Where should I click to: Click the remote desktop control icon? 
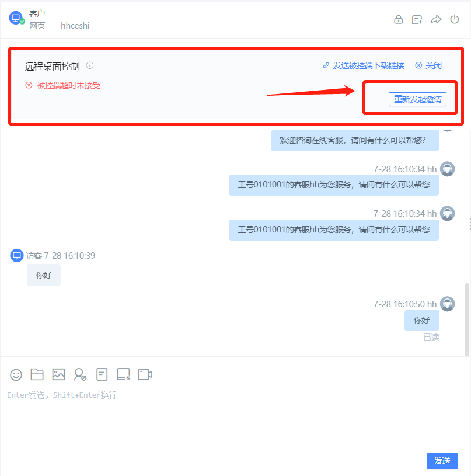click(123, 374)
